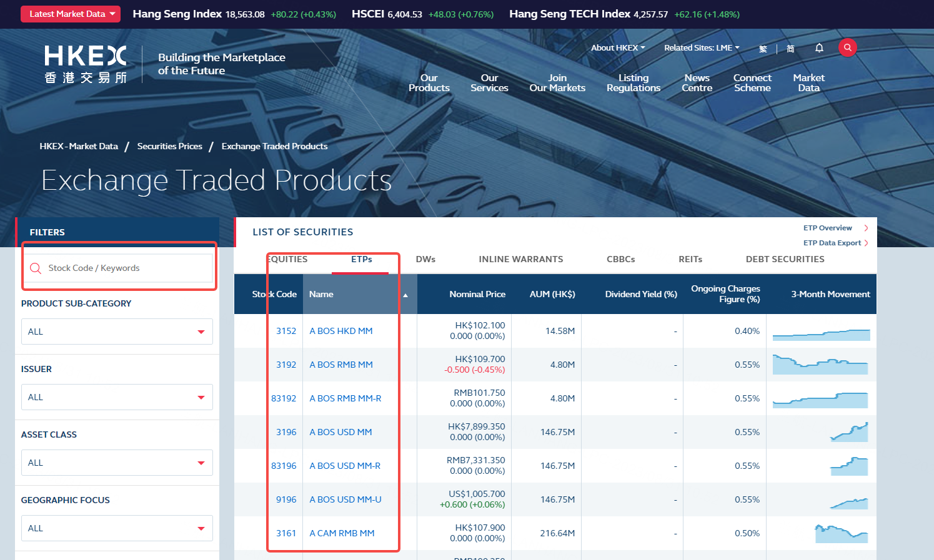Screen dimensions: 934x560
Task: Open the ETP Overview link
Action: pyautogui.click(x=827, y=228)
